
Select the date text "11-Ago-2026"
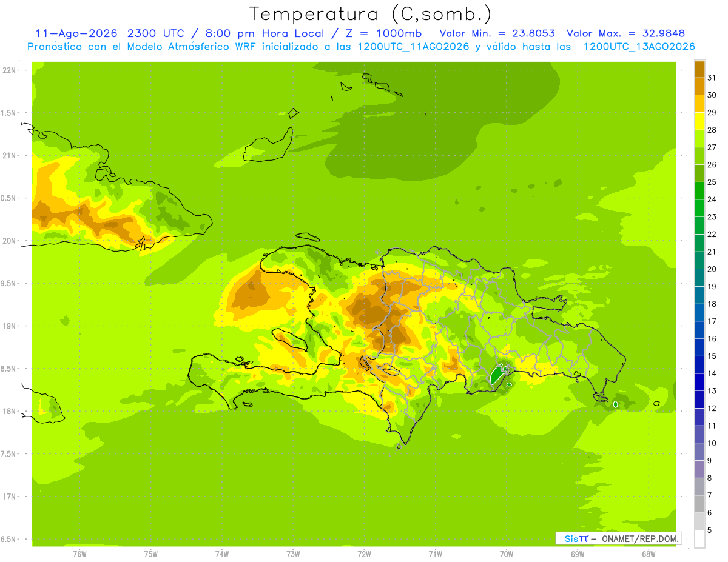coord(76,33)
